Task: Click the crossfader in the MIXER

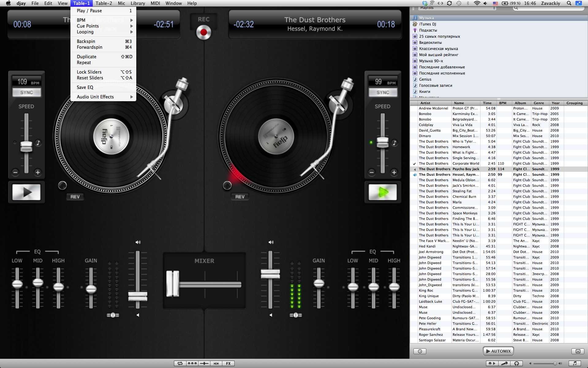Action: (x=173, y=284)
